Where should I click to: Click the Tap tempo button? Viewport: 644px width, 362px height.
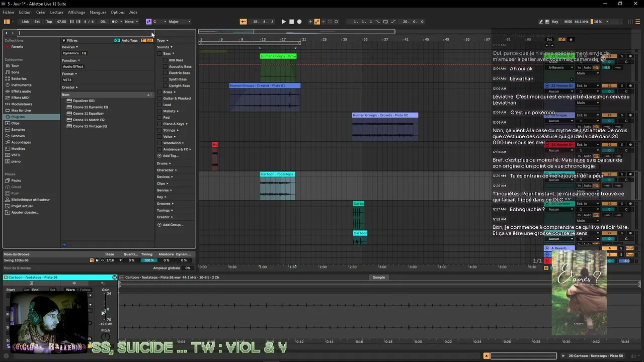[x=49, y=22]
